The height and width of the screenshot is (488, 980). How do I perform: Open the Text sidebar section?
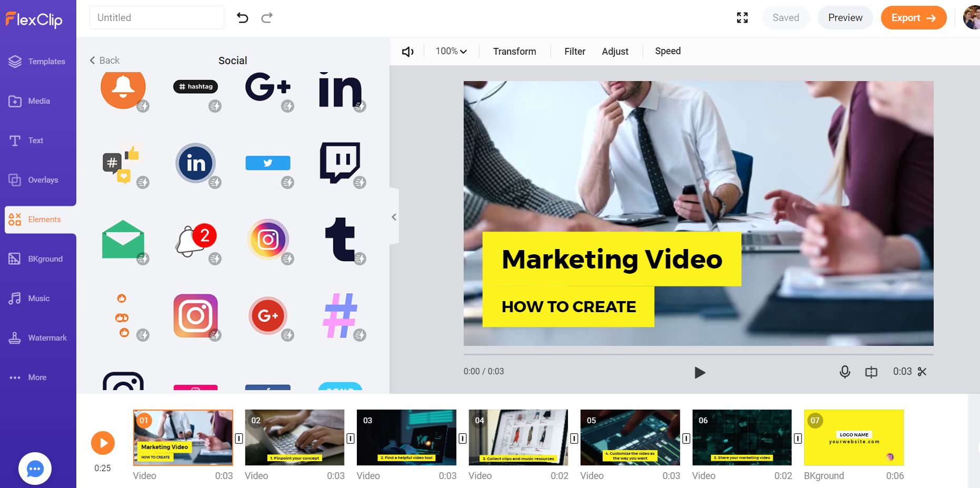[26, 141]
